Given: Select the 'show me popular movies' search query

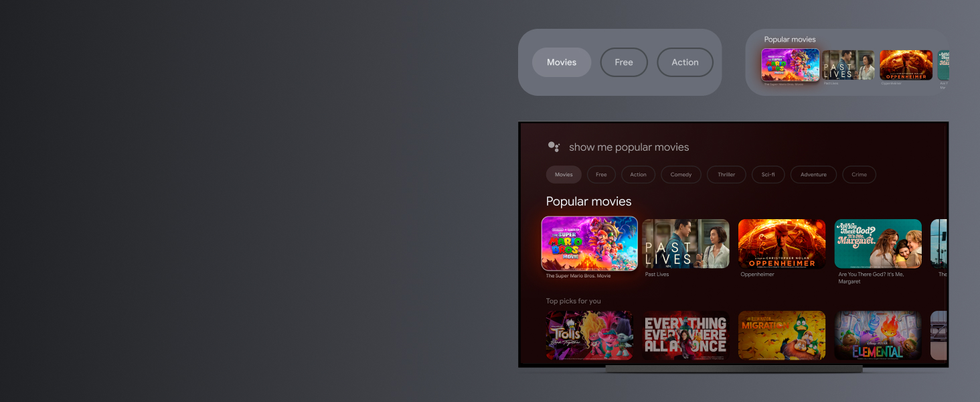Looking at the screenshot, I should [x=629, y=147].
